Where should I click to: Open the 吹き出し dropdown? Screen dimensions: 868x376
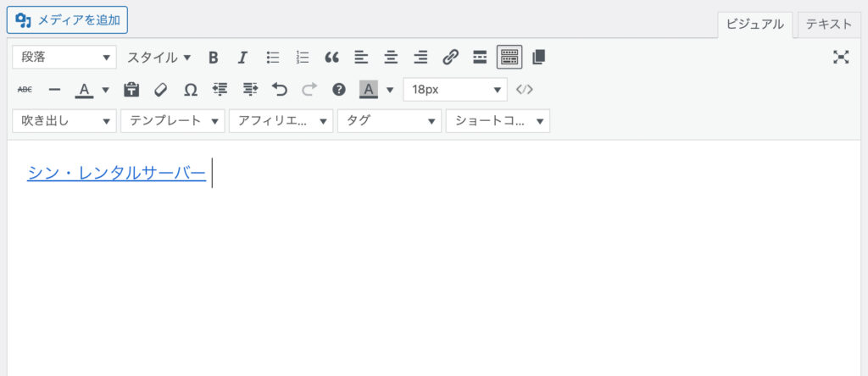[64, 121]
